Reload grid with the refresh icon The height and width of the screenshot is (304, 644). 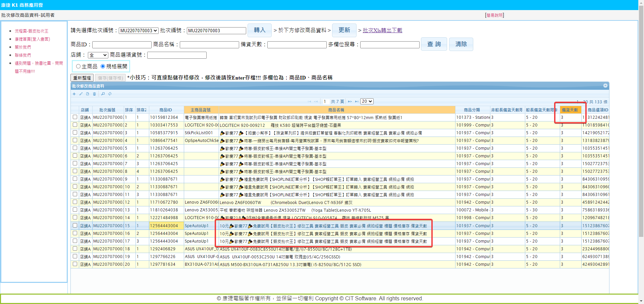point(110,94)
